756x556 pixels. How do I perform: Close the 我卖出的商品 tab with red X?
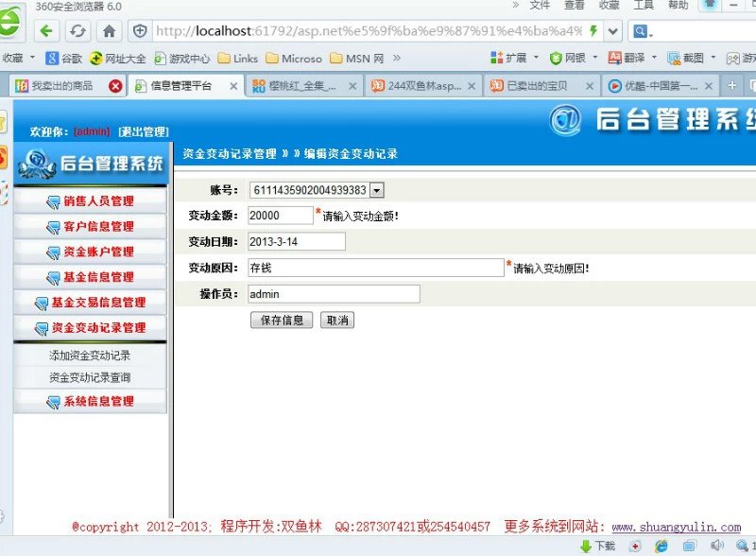tap(115, 86)
